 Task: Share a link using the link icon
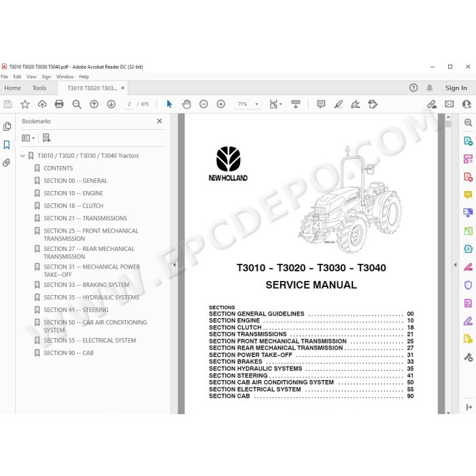432,104
